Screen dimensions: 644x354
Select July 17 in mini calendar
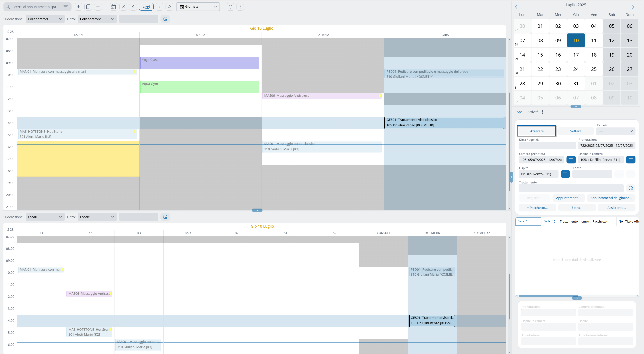[576, 55]
